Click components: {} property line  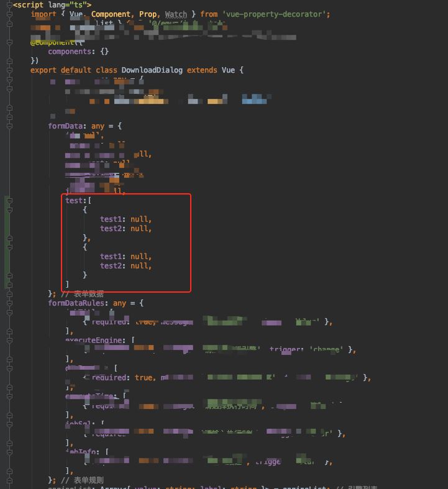point(78,51)
